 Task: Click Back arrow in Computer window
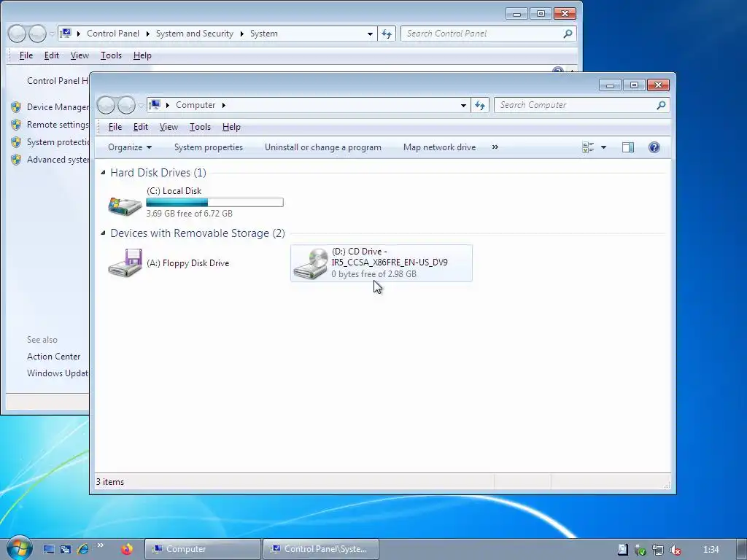(x=107, y=105)
